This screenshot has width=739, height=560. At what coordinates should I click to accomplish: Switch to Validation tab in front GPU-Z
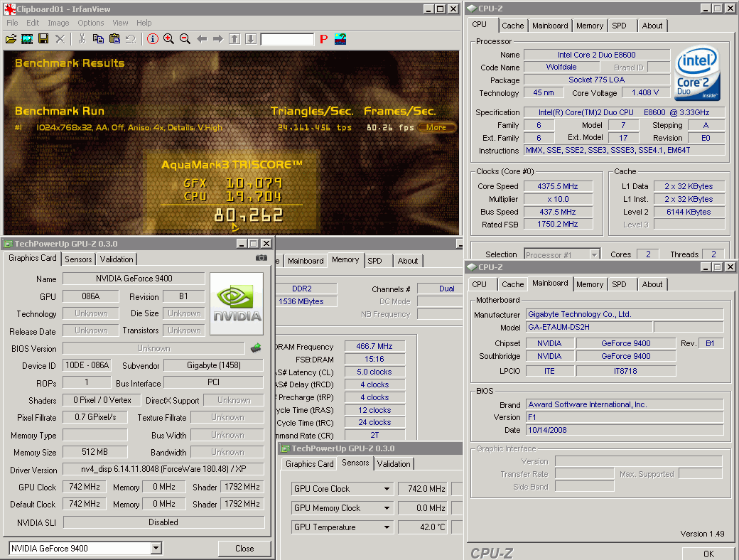[x=117, y=259]
